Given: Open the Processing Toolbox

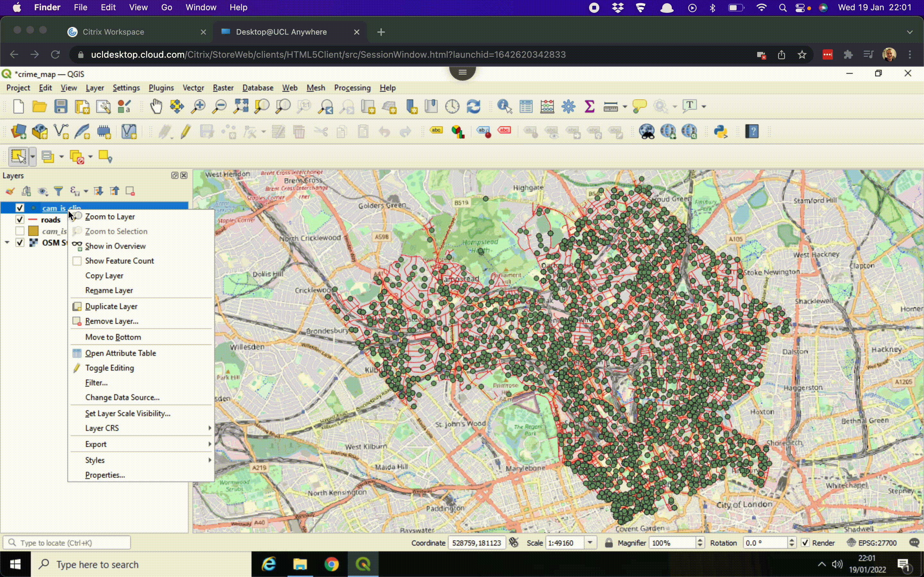Looking at the screenshot, I should [568, 106].
